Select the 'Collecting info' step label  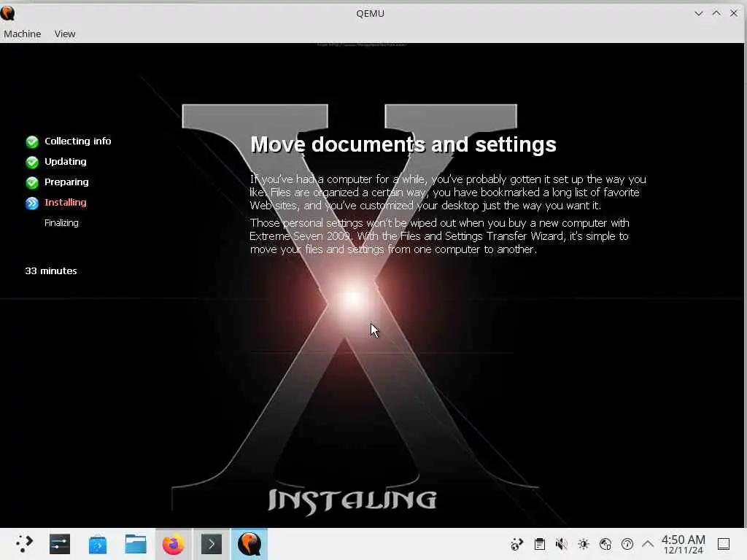(77, 141)
